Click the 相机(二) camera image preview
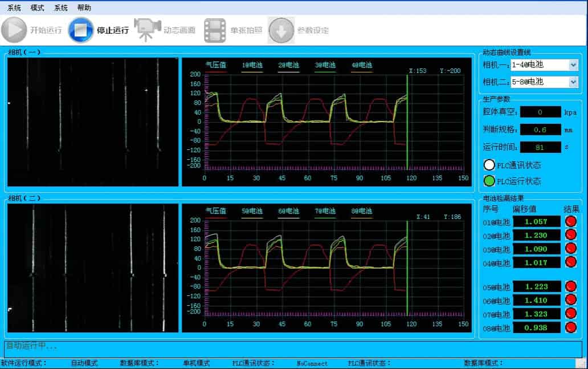 coord(93,268)
